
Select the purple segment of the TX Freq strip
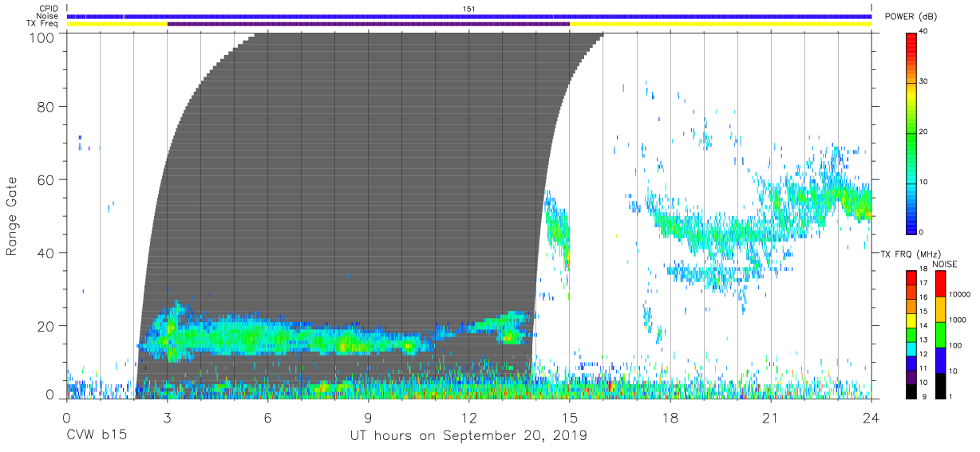coord(369,24)
